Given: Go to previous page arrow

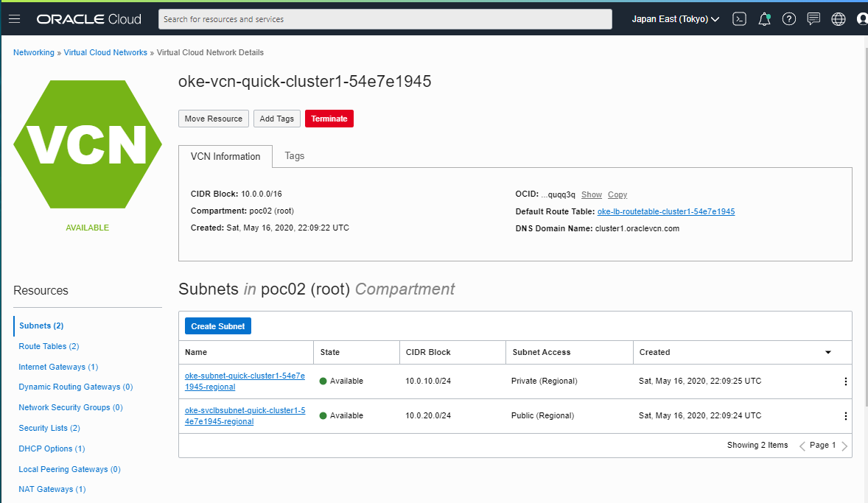Looking at the screenshot, I should coord(802,446).
